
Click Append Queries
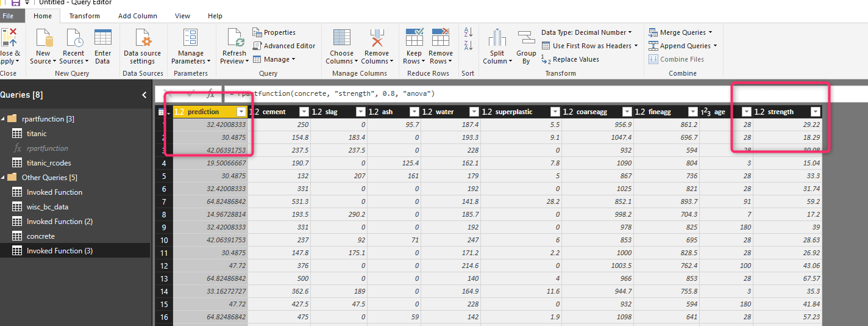tap(683, 46)
